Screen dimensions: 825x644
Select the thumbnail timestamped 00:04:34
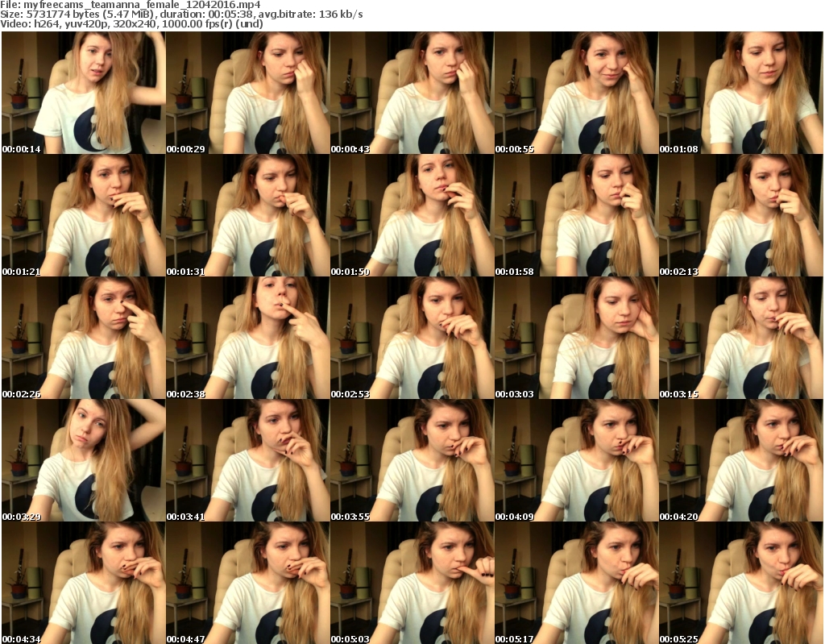[x=84, y=583]
